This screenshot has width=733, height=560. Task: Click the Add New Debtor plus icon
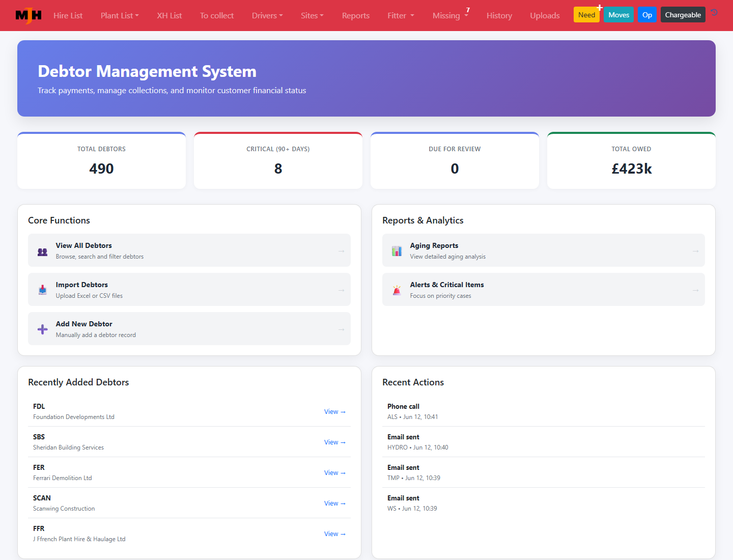(x=43, y=329)
